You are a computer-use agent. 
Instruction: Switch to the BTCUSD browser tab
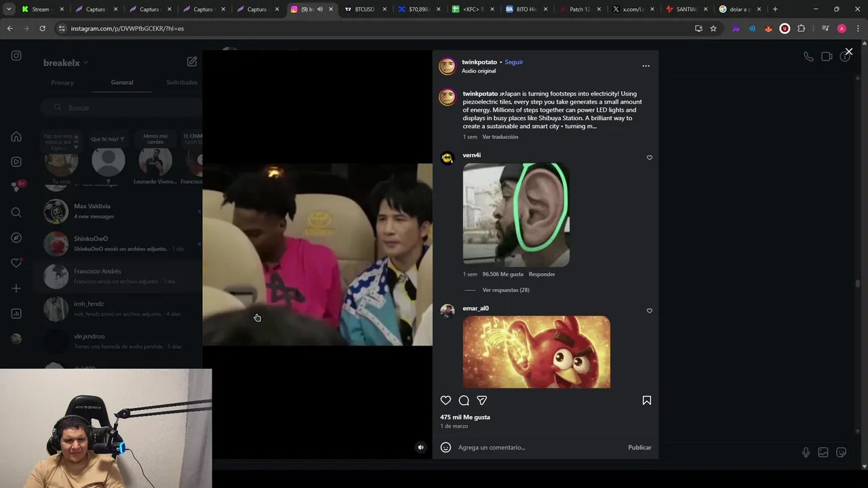365,9
